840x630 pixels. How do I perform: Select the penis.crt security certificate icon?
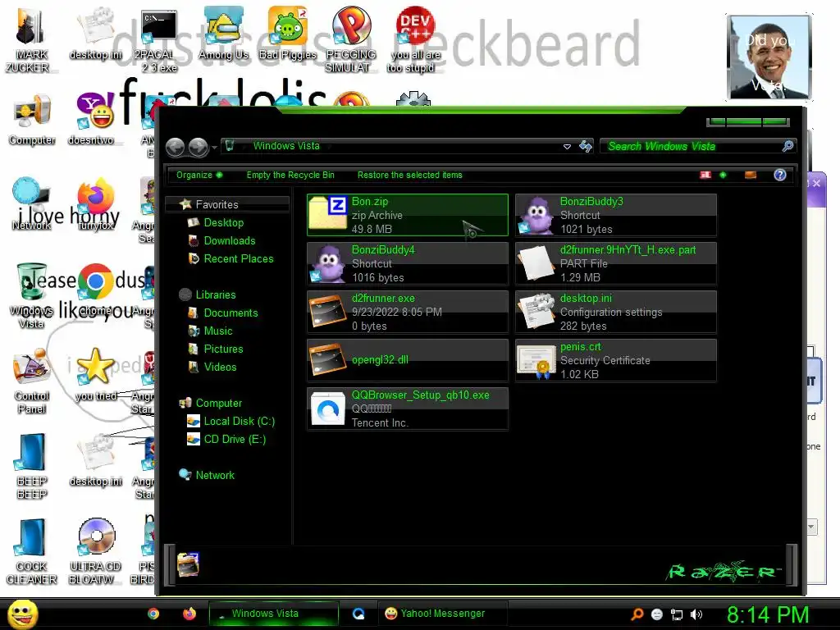click(x=537, y=360)
